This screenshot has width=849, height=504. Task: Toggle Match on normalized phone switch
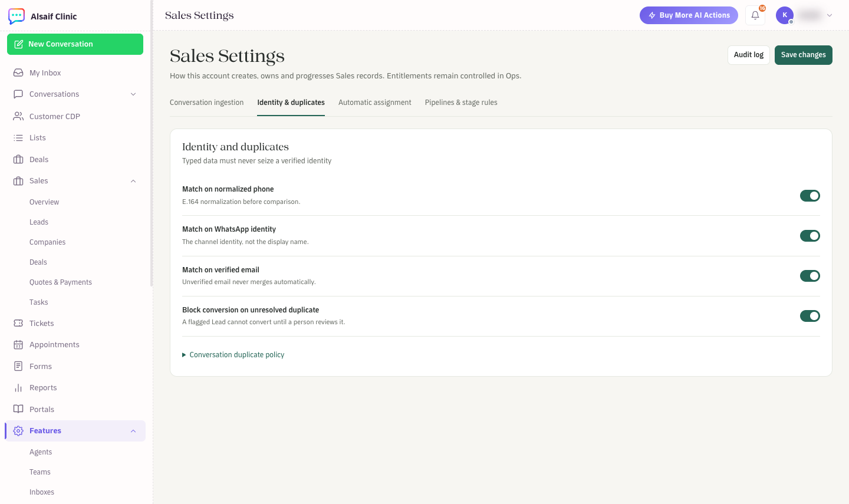click(810, 196)
